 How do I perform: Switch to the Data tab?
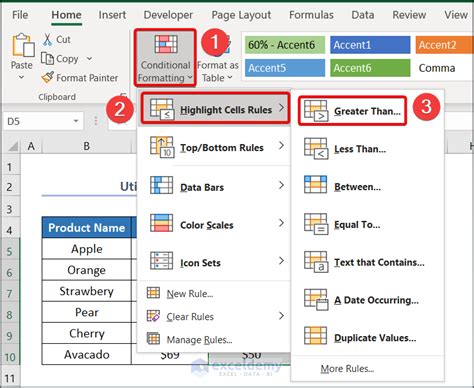(x=363, y=15)
